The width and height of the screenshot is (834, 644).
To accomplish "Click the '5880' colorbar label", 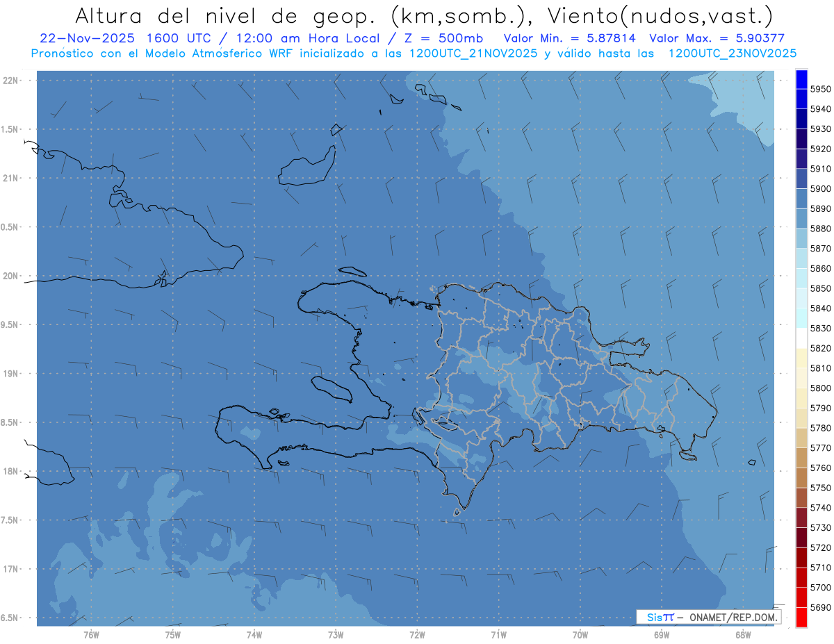I will tap(820, 229).
